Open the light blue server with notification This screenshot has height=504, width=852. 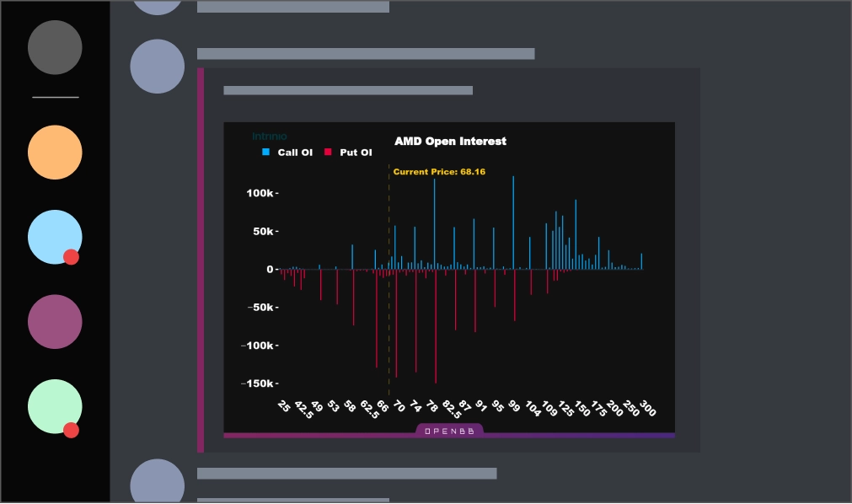click(x=55, y=237)
